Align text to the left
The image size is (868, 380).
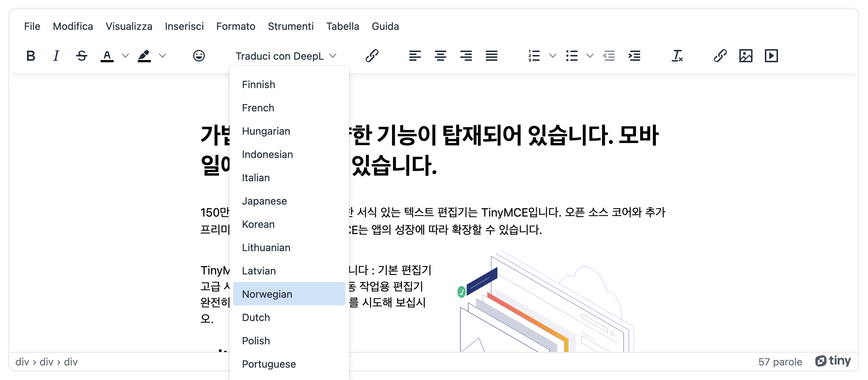coord(415,56)
